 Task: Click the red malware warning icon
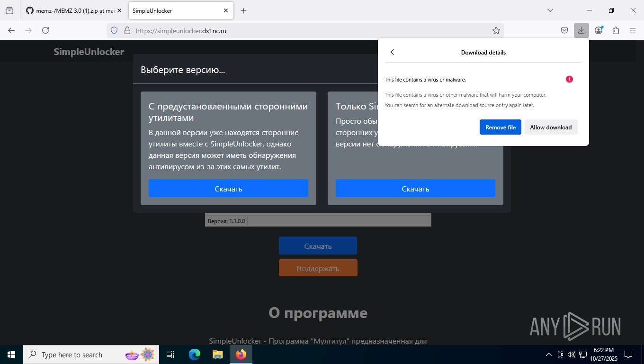click(x=569, y=79)
